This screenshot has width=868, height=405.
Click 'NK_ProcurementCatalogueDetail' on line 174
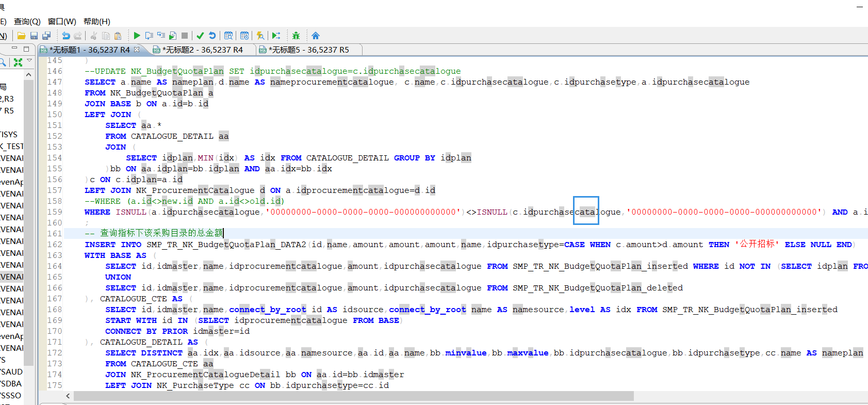205,375
